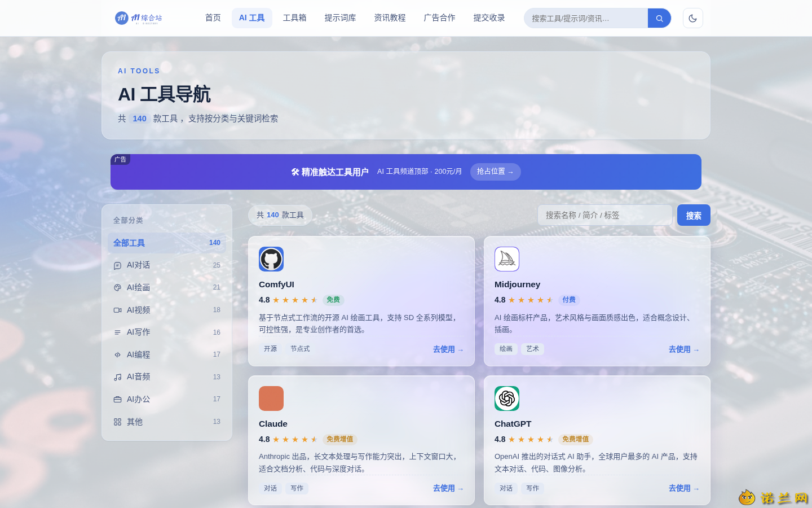Click the 对话 tag on ChatGPT card
812x508 pixels.
[506, 488]
